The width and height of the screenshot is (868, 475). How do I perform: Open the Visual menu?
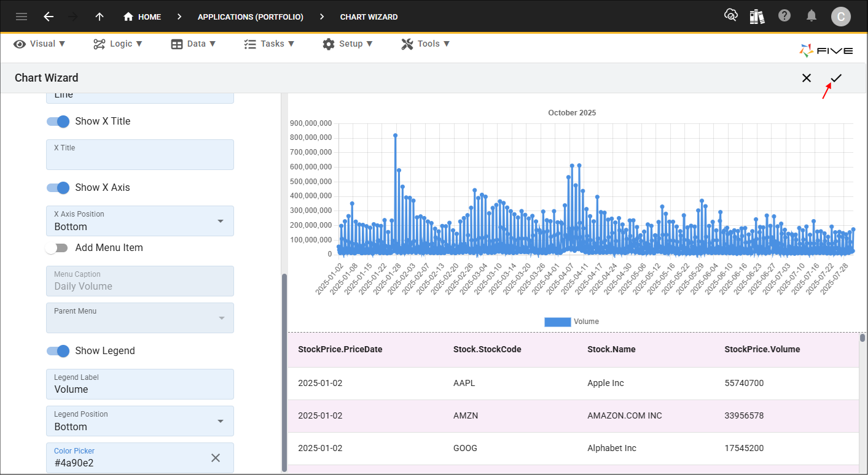pyautogui.click(x=40, y=44)
